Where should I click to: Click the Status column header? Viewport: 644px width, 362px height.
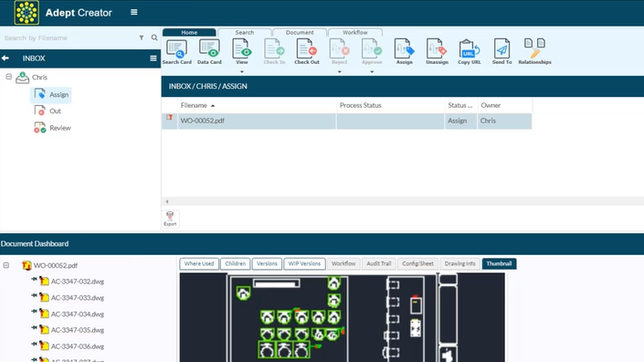[x=460, y=106]
